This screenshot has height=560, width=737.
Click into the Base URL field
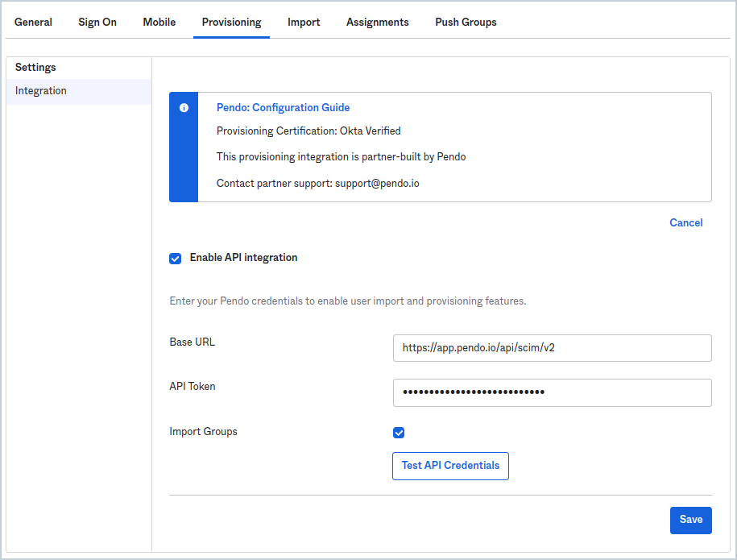tap(553, 348)
